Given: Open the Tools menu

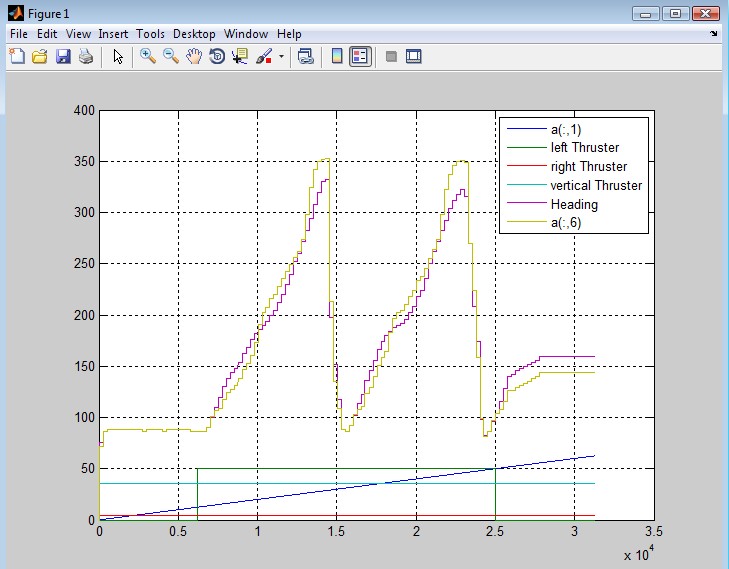Looking at the screenshot, I should point(150,34).
